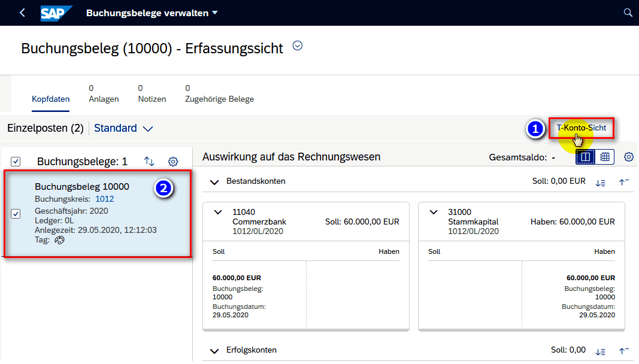Click the palette Tag icon
The image size is (639, 364).
59,239
